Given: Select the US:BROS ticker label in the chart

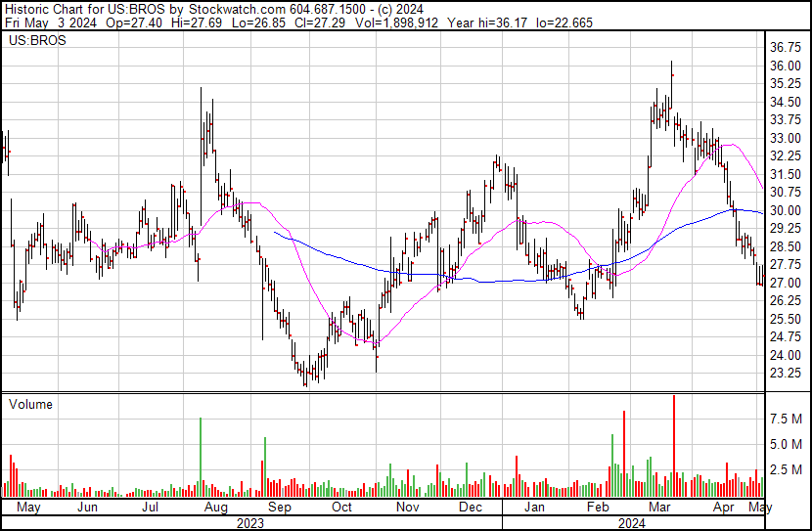Looking at the screenshot, I should pyautogui.click(x=38, y=40).
